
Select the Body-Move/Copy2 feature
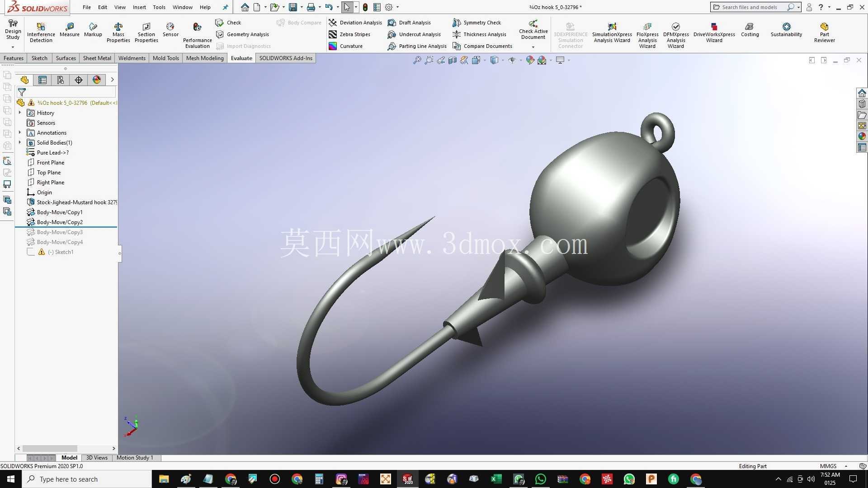(x=60, y=222)
